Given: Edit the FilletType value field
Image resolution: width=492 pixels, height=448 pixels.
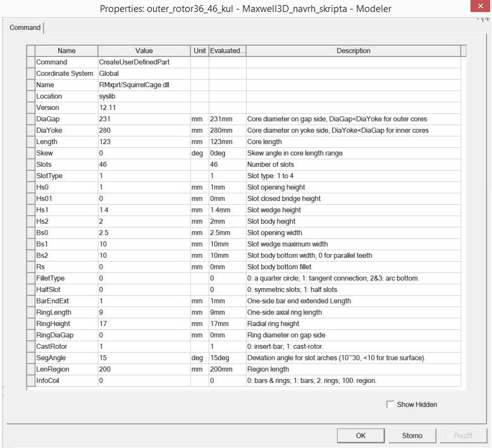Looking at the screenshot, I should point(144,279).
